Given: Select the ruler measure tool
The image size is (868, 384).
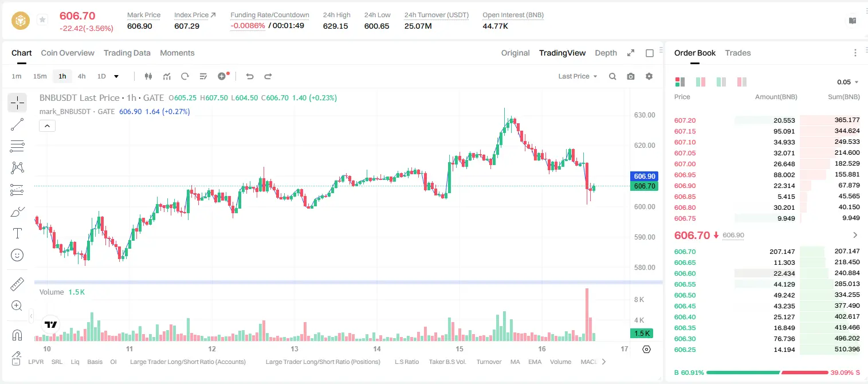Looking at the screenshot, I should 17,284.
